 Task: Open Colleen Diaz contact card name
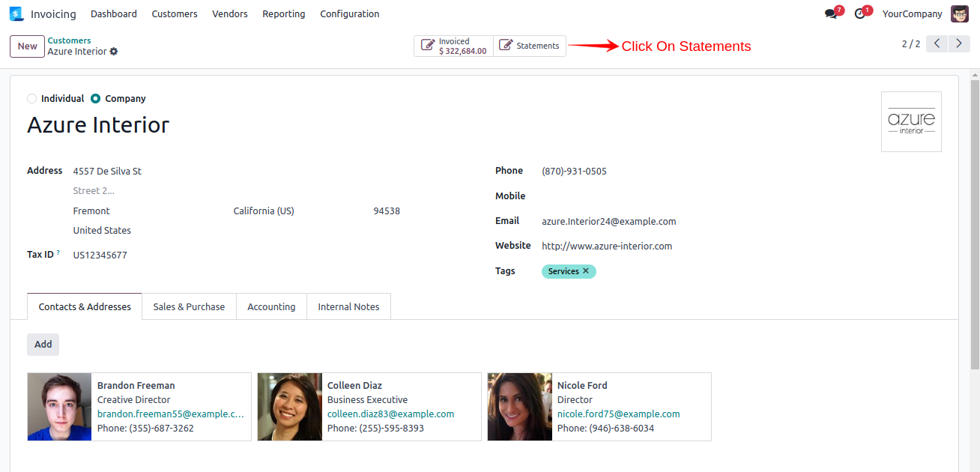pyautogui.click(x=355, y=386)
